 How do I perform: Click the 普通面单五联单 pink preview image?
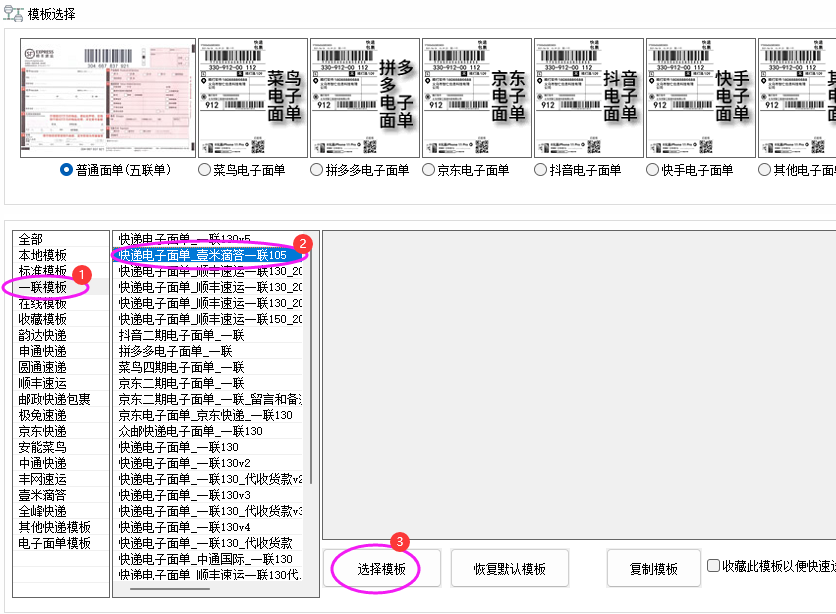coord(107,95)
